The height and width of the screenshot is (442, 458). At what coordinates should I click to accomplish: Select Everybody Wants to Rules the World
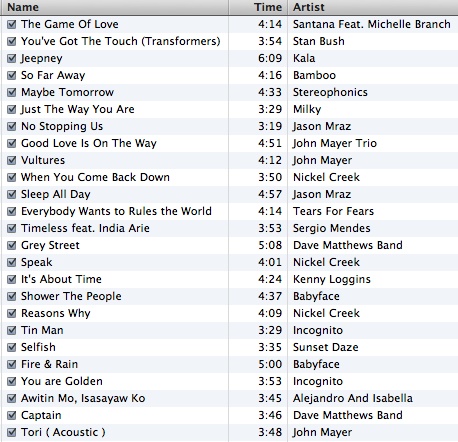click(116, 211)
